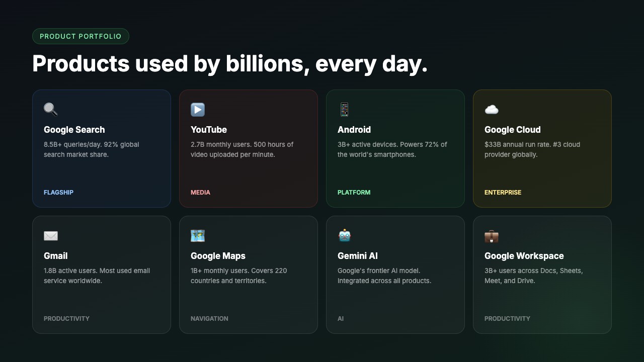
Task: Click the ENTERPRISE tag on Cloud card
Action: [503, 193]
